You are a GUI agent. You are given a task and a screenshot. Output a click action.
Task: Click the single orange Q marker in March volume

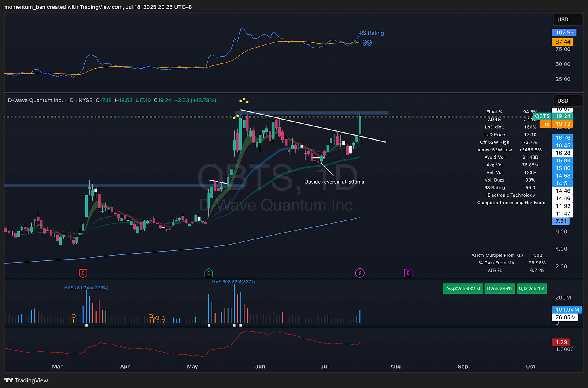[x=73, y=316]
